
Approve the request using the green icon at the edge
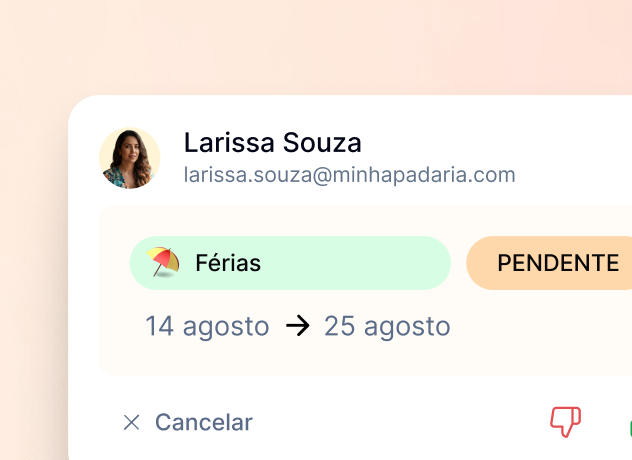(630, 427)
